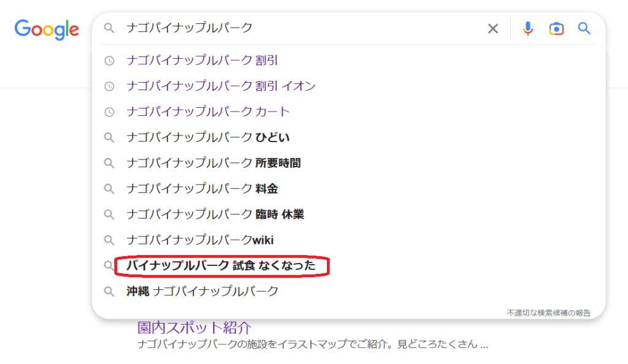Click into the ナゴパイナップルパーク search field

296,28
